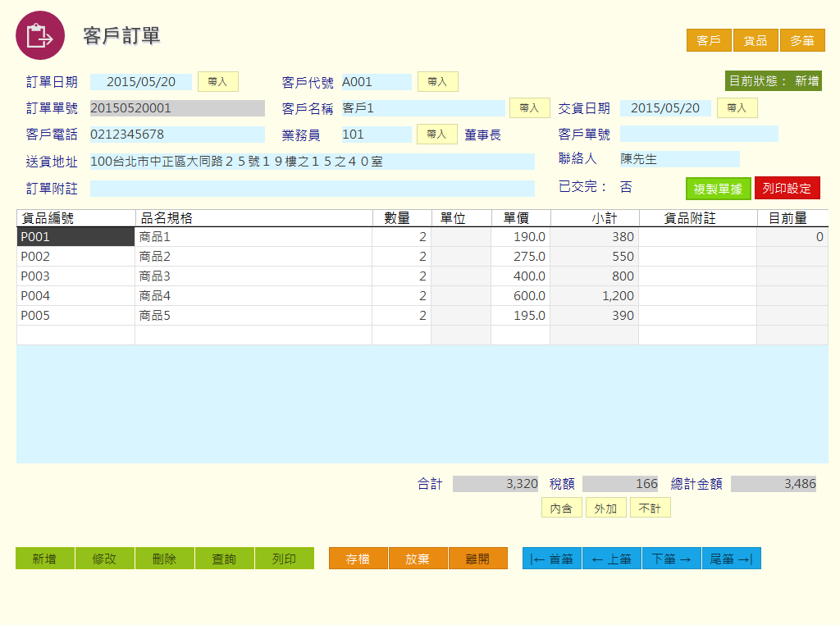The width and height of the screenshot is (840, 625).
Task: Select the 不計 tax option
Action: [650, 508]
